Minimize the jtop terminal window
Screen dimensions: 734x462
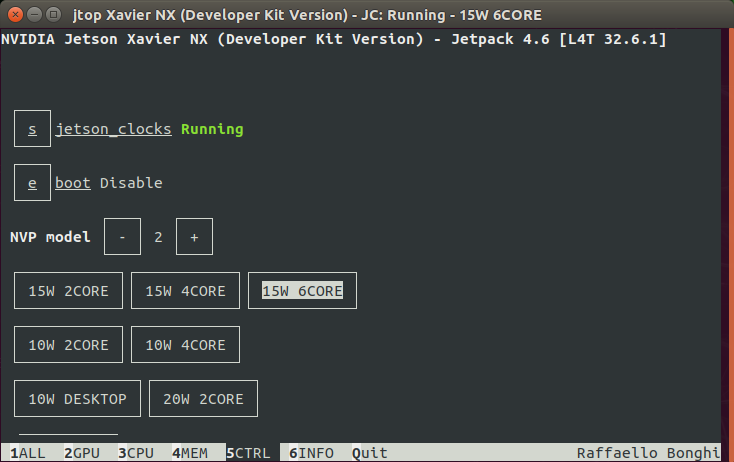click(34, 15)
